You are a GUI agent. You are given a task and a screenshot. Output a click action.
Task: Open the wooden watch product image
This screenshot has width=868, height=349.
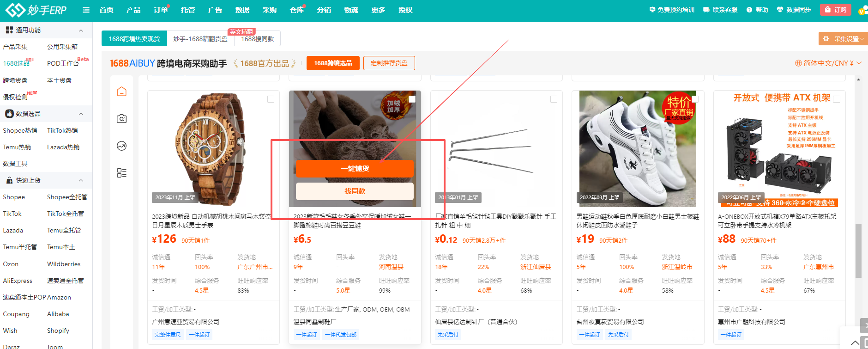pos(213,149)
